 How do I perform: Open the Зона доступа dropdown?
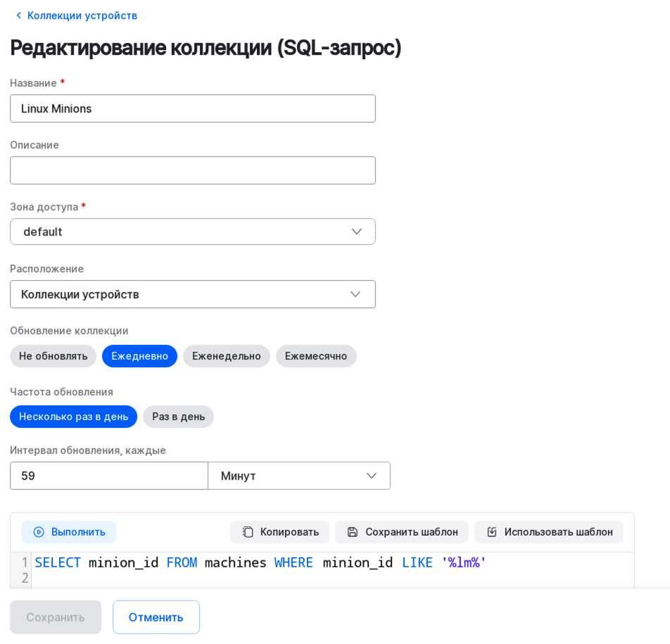(192, 232)
